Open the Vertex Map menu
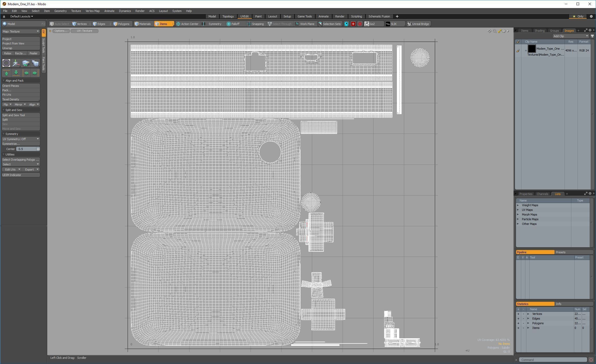The image size is (596, 364). pos(92,11)
